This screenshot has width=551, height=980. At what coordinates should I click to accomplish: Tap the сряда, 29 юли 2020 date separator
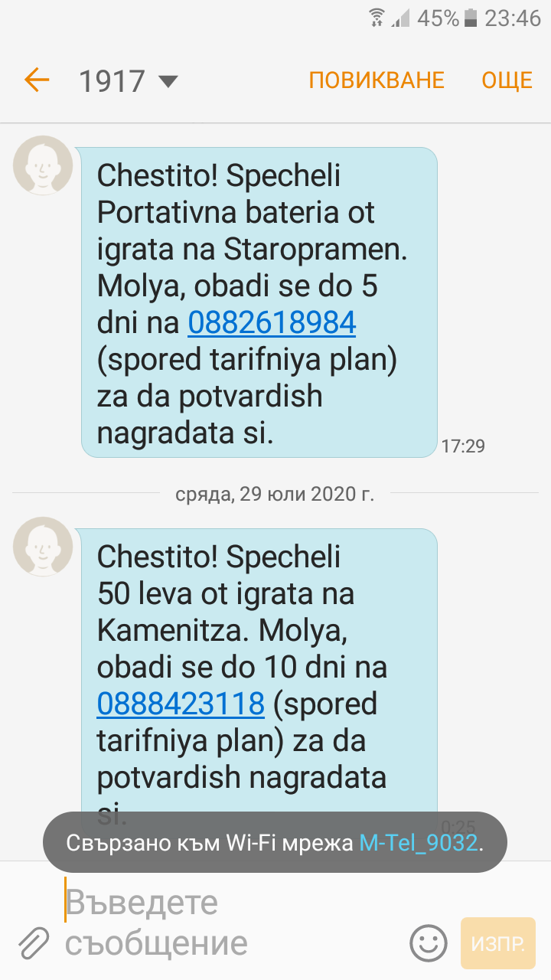coord(275,494)
